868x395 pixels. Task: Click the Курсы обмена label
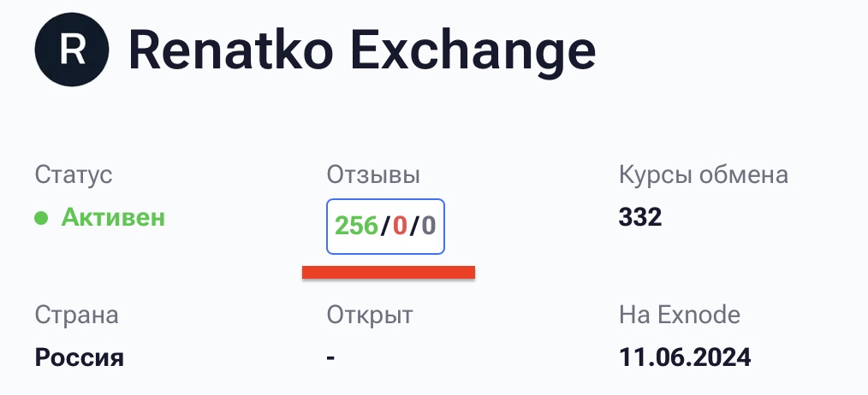(703, 175)
